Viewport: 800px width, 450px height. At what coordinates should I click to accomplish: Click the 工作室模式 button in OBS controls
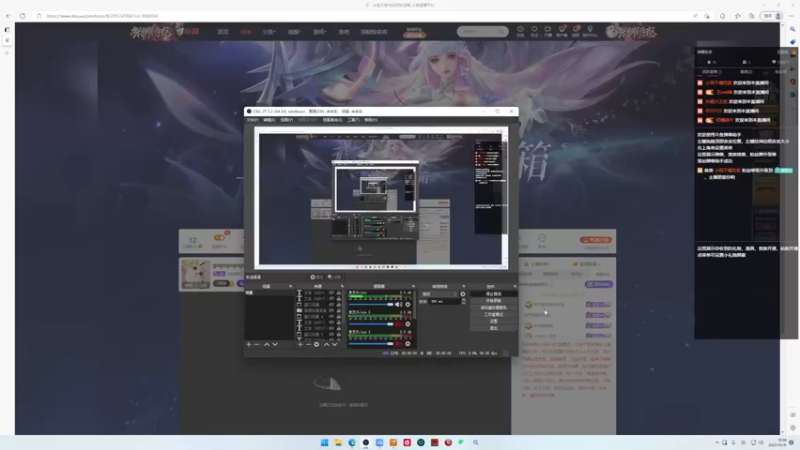tap(493, 314)
